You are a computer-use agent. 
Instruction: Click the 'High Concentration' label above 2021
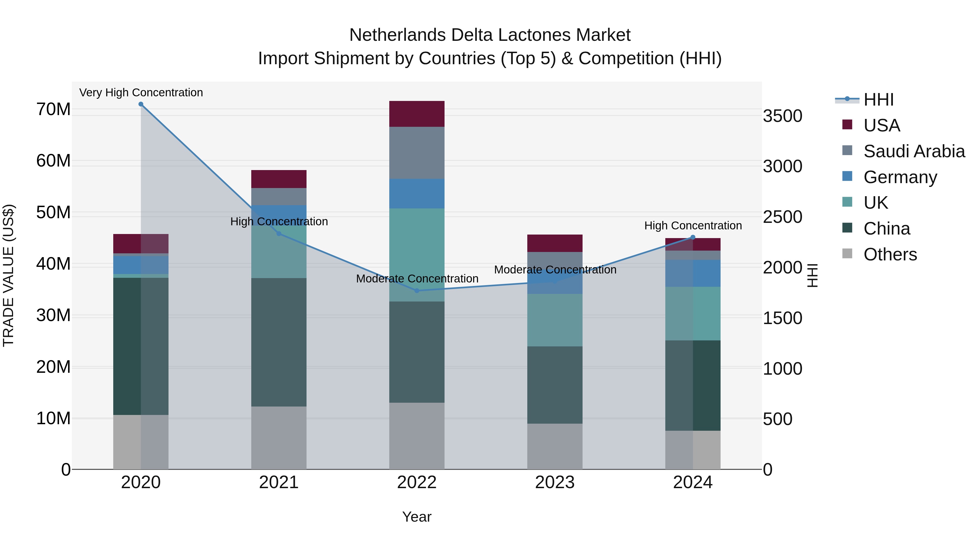(279, 221)
